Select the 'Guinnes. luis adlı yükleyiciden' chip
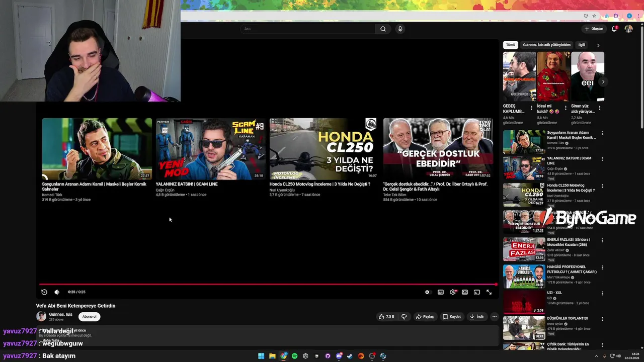The width and height of the screenshot is (644, 362). [547, 45]
